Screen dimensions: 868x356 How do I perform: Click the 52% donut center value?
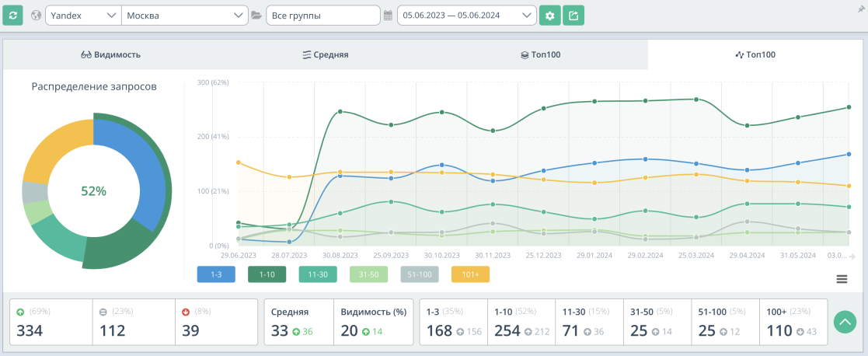[93, 191]
